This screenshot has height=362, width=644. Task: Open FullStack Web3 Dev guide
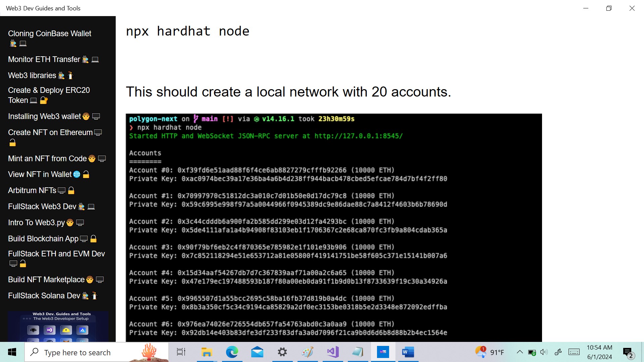42,207
